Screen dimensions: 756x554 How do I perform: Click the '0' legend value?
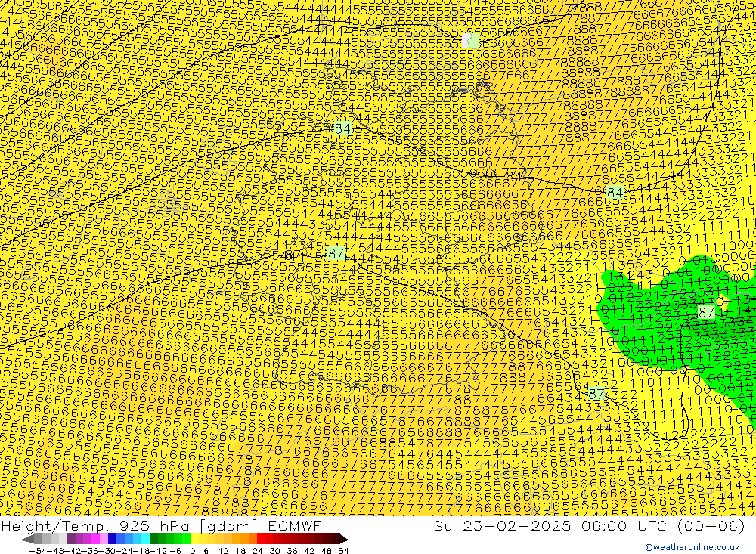[x=192, y=551]
